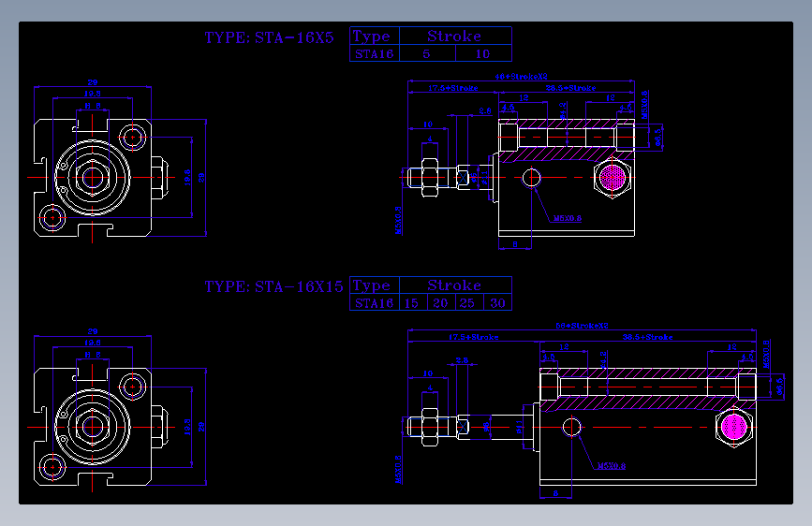Select the upper-right mounting hole in STA-16X15 front view
812x526 pixels.
point(133,387)
